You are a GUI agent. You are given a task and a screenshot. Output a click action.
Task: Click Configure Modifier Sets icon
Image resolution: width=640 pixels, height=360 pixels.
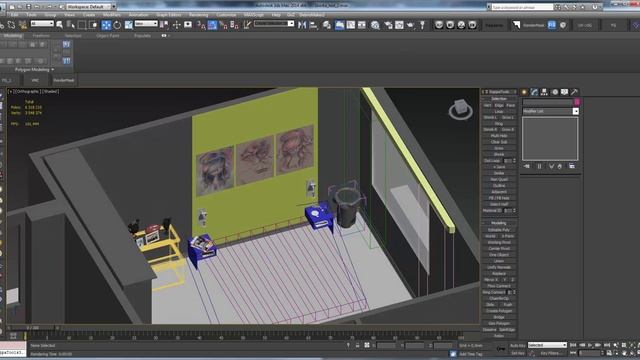coord(572,167)
